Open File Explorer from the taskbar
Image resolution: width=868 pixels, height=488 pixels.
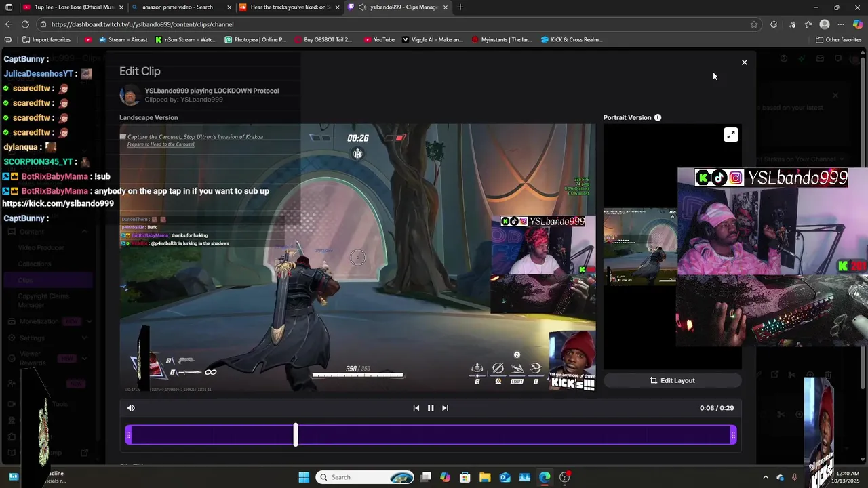coord(485,477)
